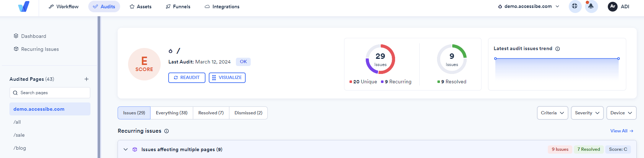Screen dimensions: 644x158
Task: Select the Everything (38) tab
Action: click(x=171, y=113)
